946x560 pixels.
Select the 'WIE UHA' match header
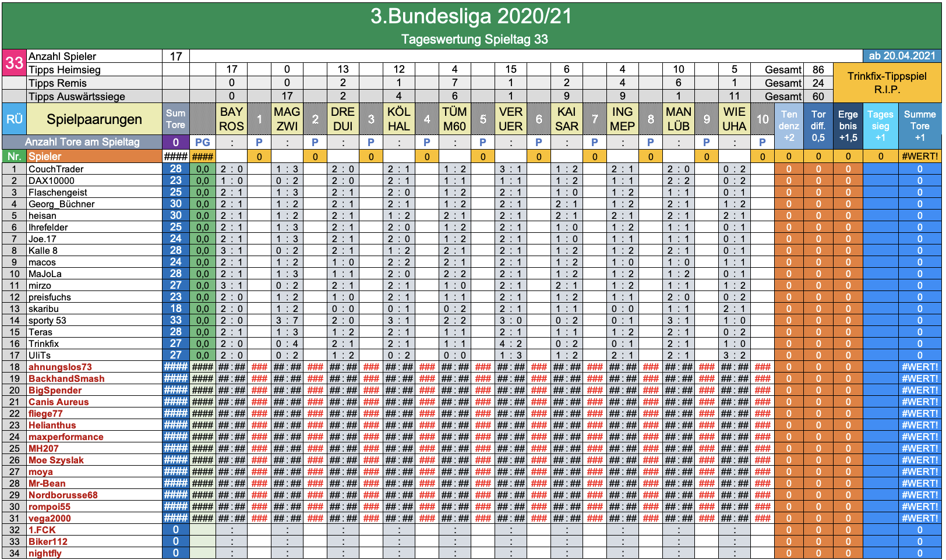click(x=735, y=119)
